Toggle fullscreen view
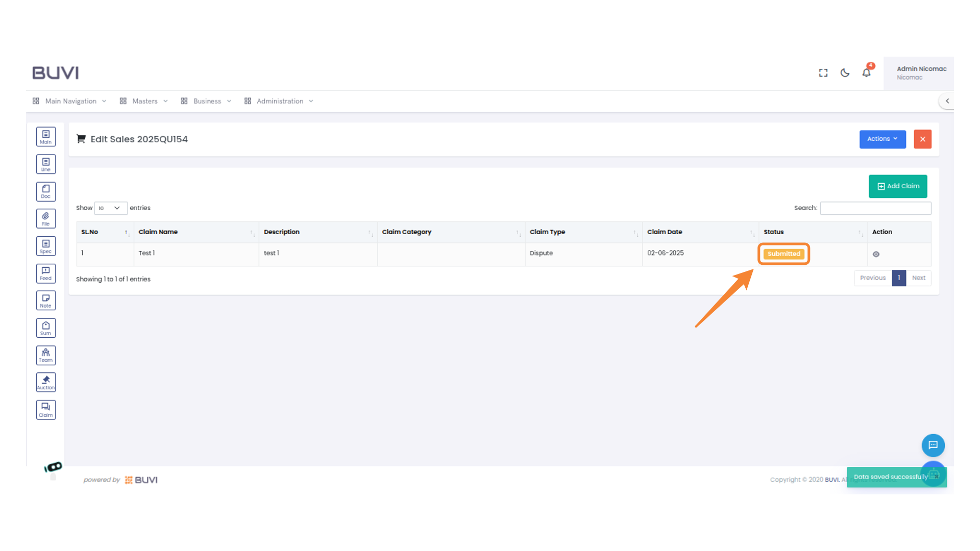This screenshot has width=980, height=551. pyautogui.click(x=823, y=72)
